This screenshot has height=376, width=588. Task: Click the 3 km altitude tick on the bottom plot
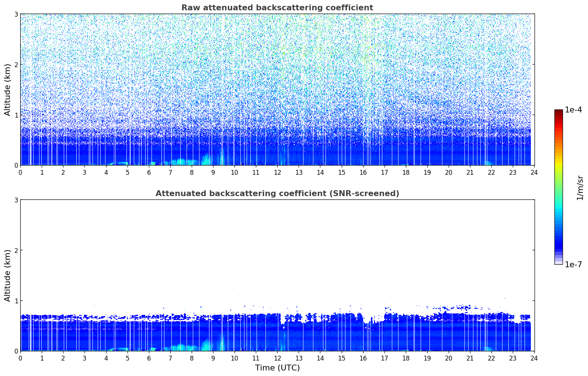coord(16,200)
